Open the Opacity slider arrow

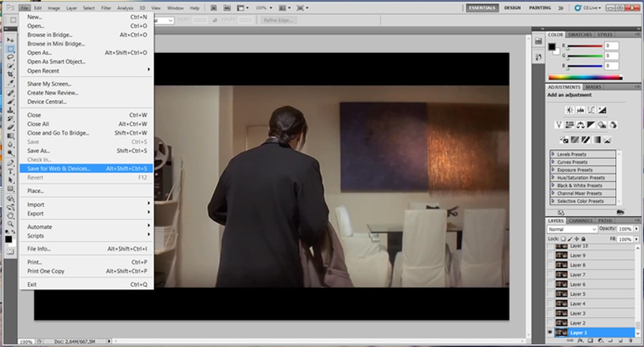(x=637, y=228)
